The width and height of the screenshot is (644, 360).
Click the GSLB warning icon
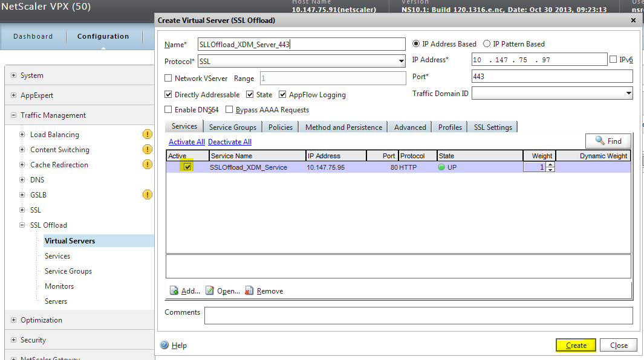pos(147,194)
